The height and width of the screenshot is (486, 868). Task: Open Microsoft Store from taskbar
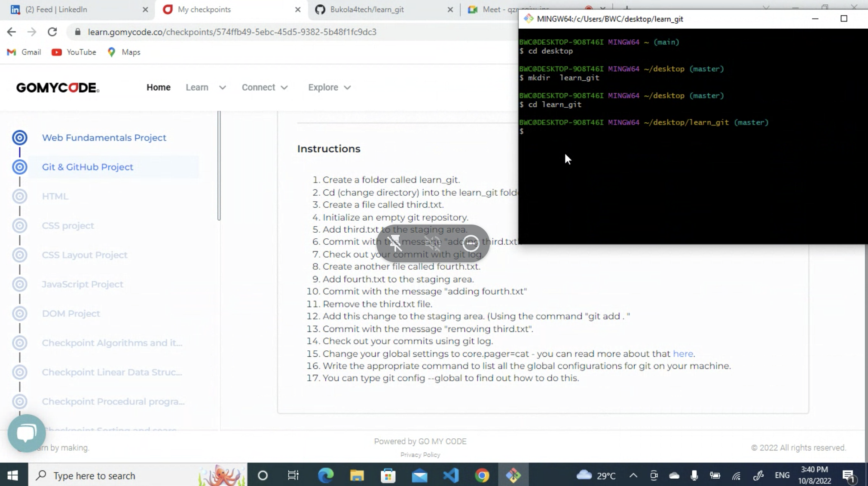coord(388,475)
